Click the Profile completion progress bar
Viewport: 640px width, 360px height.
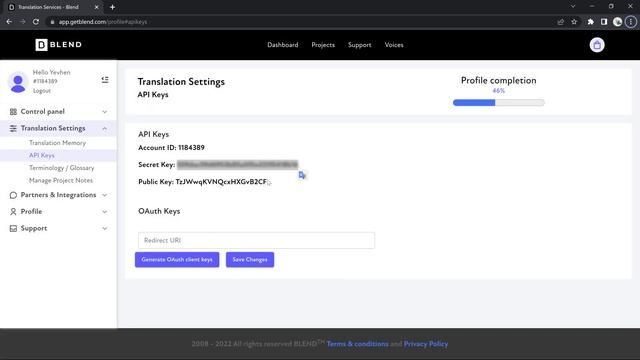coord(498,102)
